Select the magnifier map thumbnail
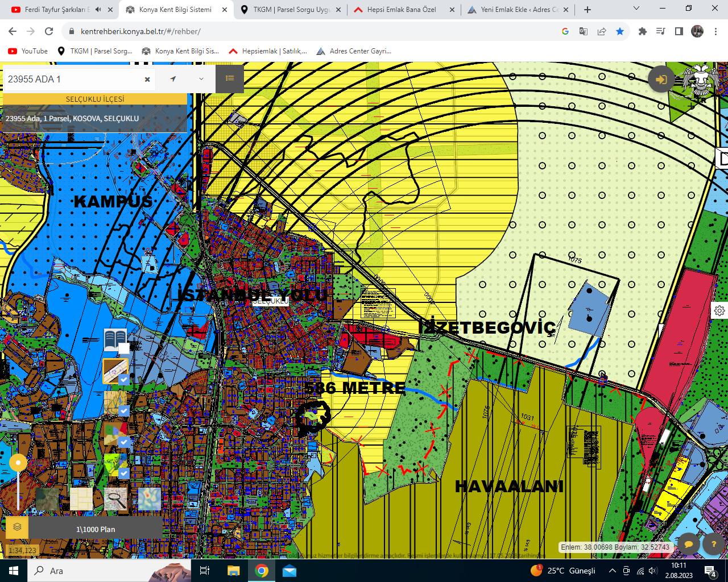 point(115,499)
